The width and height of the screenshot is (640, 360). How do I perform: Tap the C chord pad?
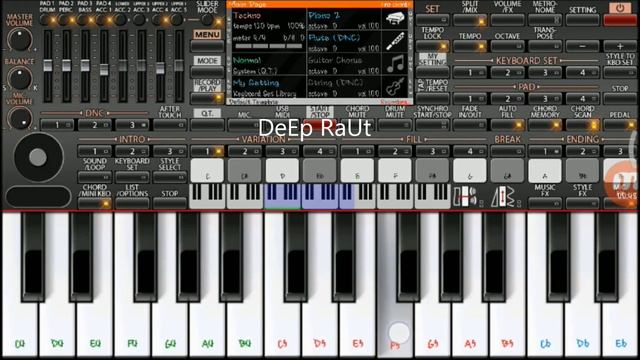pyautogui.click(x=207, y=171)
